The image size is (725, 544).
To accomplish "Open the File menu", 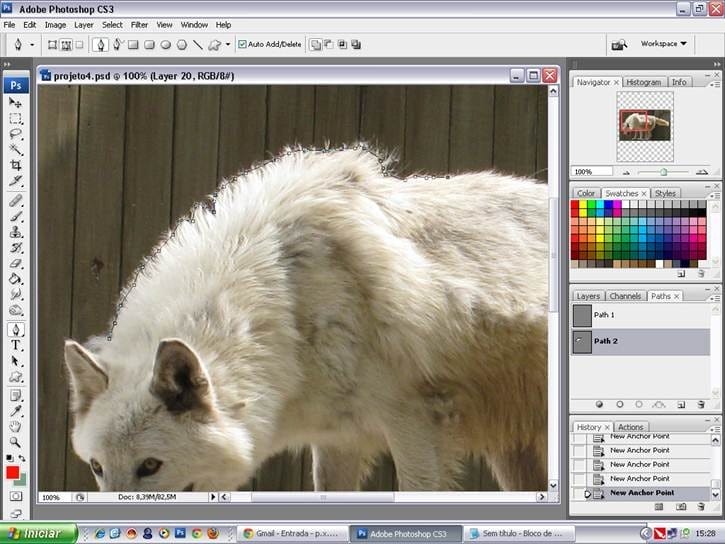I will [9, 25].
